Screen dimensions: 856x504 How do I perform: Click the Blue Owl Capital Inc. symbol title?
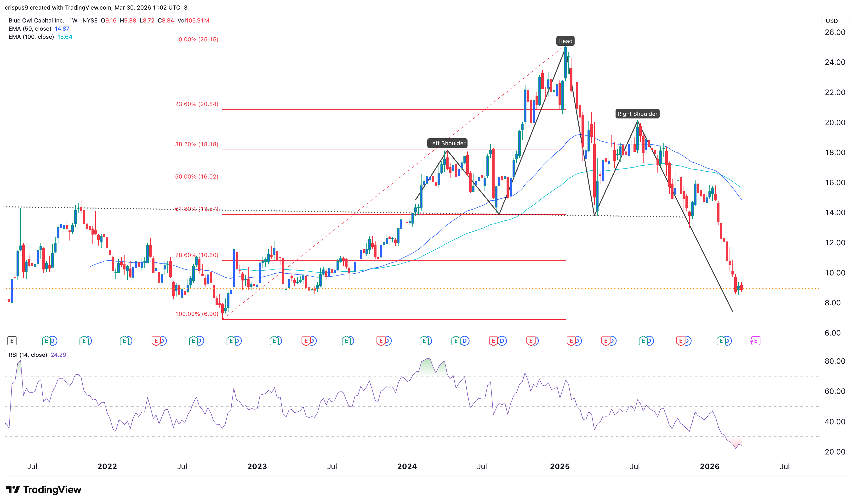36,20
